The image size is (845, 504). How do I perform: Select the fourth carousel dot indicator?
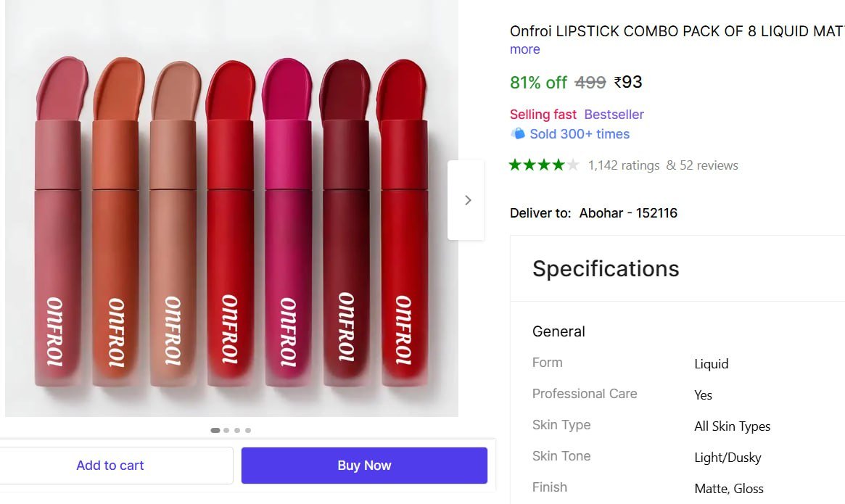pyautogui.click(x=248, y=430)
